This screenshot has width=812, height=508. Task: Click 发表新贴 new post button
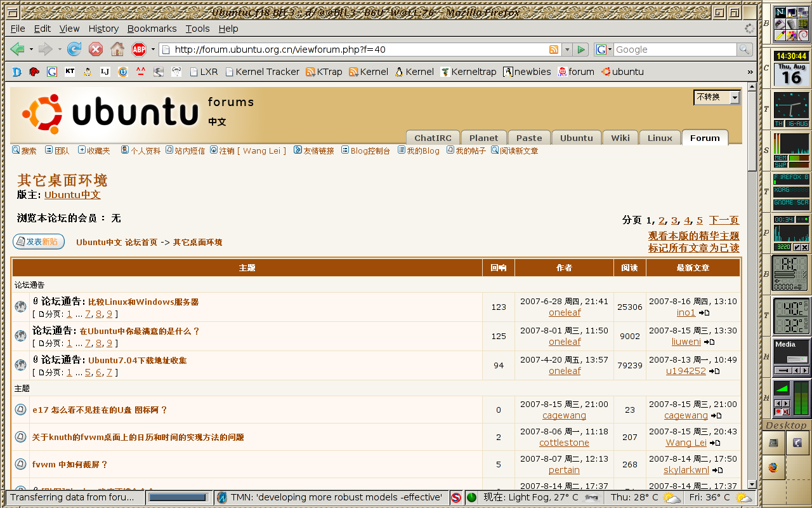coord(39,241)
